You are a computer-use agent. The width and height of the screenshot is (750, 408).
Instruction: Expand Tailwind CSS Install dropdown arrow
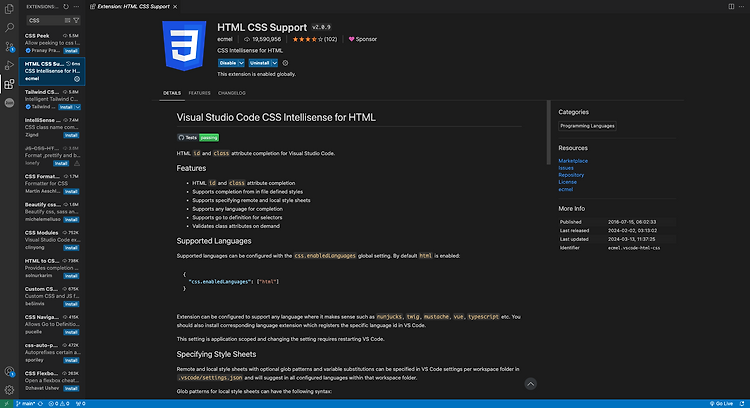point(77,107)
